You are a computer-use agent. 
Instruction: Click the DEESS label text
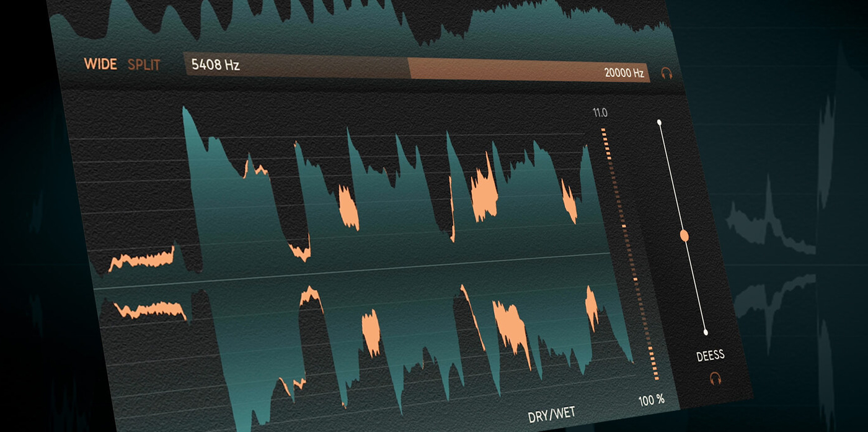point(711,356)
